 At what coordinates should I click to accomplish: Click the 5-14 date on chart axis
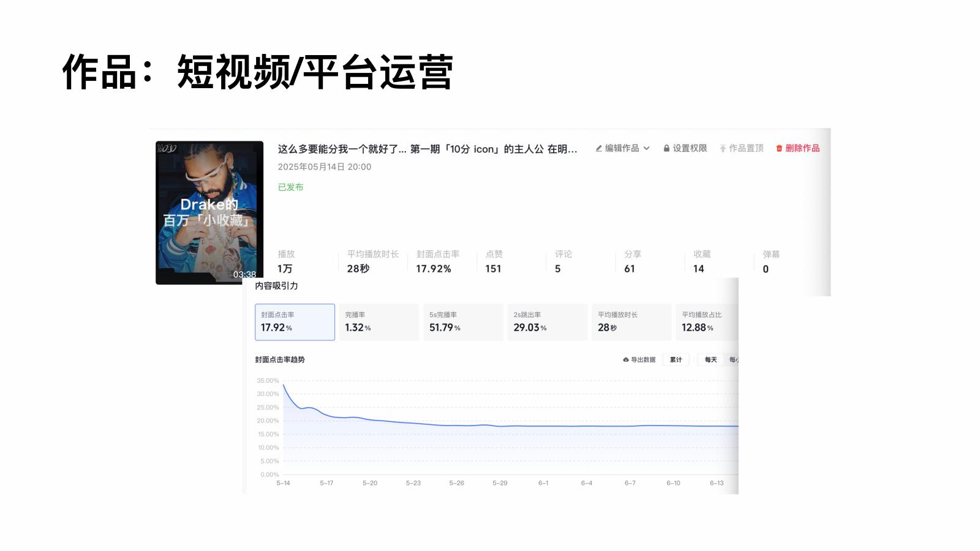point(283,483)
